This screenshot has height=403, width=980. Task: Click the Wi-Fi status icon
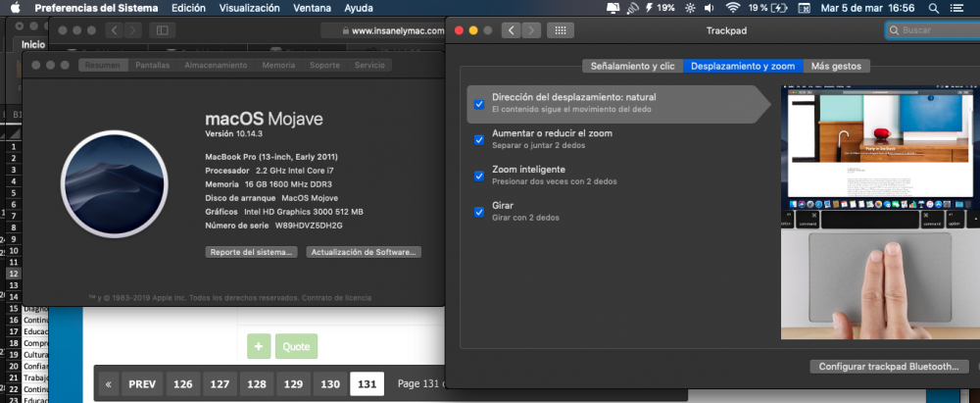[x=732, y=8]
